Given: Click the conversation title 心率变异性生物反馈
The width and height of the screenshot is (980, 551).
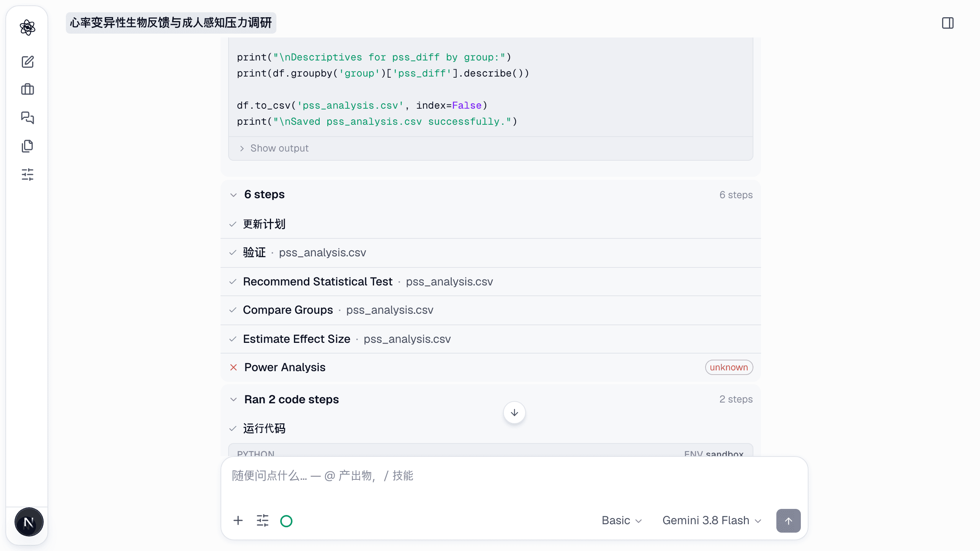Looking at the screenshot, I should click(171, 23).
